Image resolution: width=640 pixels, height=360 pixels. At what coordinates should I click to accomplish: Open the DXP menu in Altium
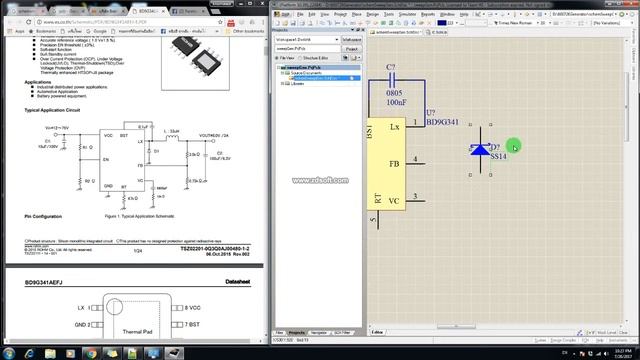tap(282, 14)
